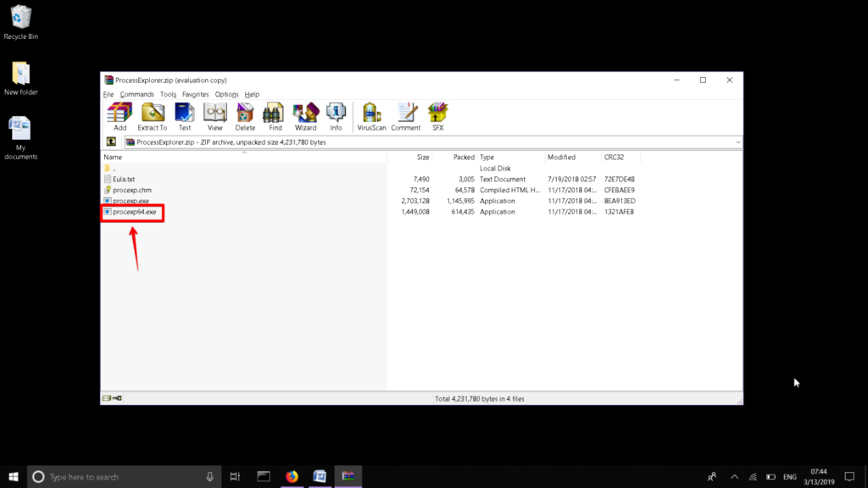Open the Tools menu
868x488 pixels.
168,94
